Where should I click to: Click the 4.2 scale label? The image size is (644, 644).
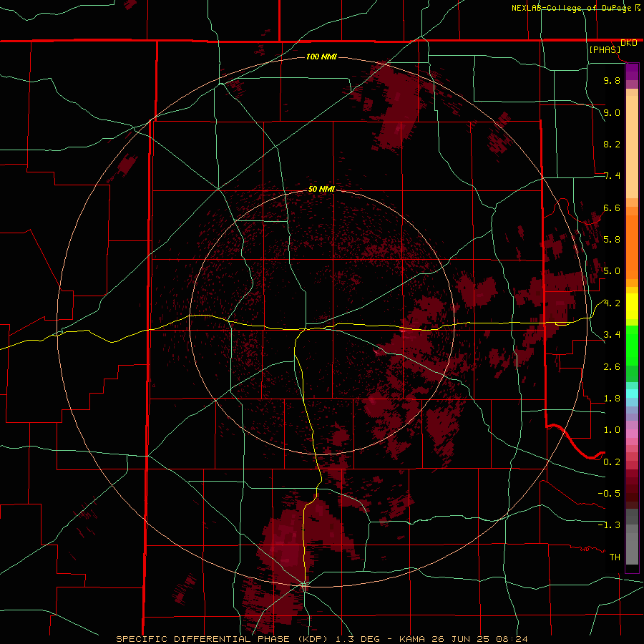pyautogui.click(x=612, y=303)
